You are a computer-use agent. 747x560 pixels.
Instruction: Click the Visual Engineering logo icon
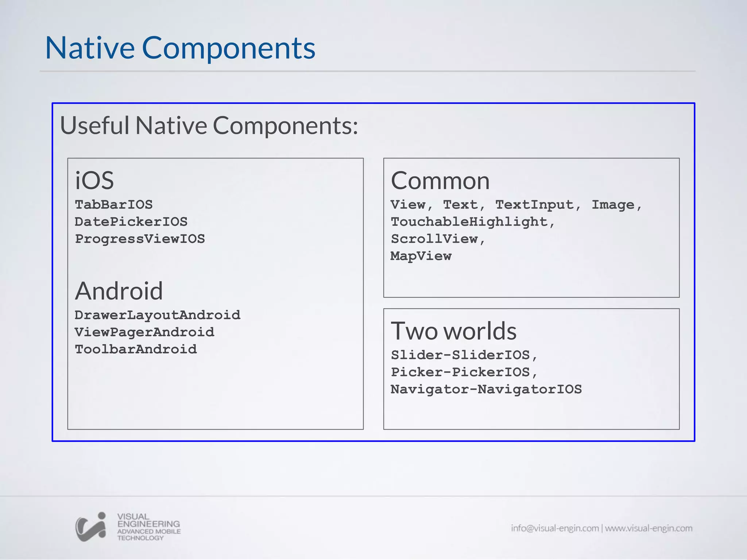[91, 527]
